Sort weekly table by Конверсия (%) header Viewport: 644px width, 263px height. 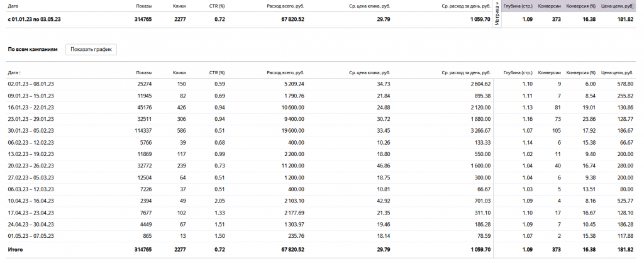point(581,73)
